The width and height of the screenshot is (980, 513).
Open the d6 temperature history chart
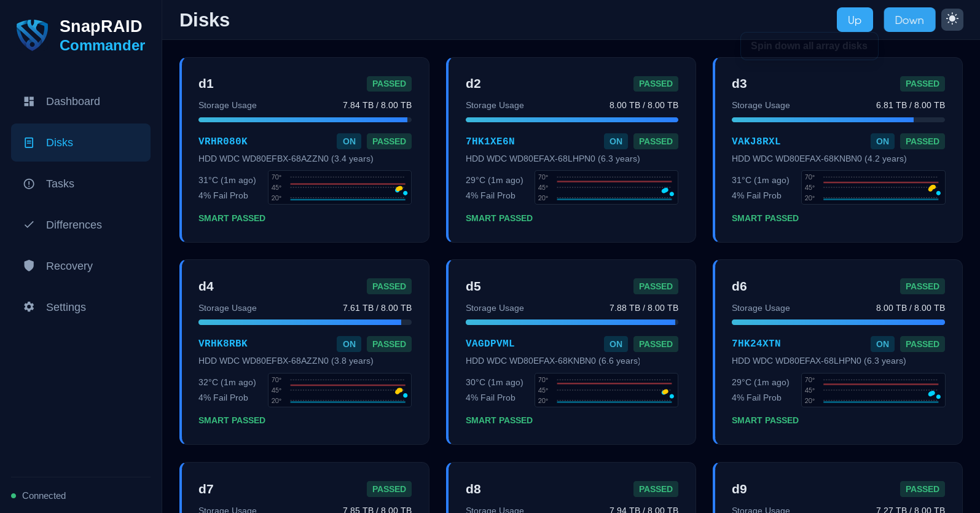coord(873,390)
